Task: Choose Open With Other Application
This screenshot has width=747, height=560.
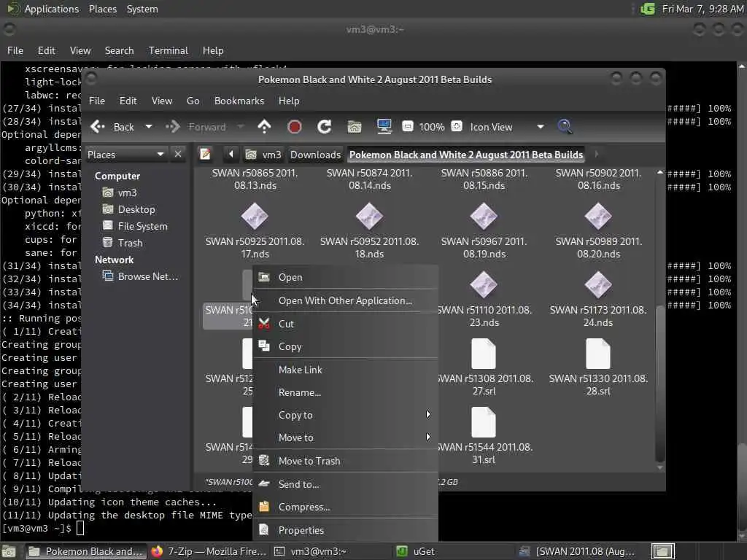Action: tap(345, 300)
